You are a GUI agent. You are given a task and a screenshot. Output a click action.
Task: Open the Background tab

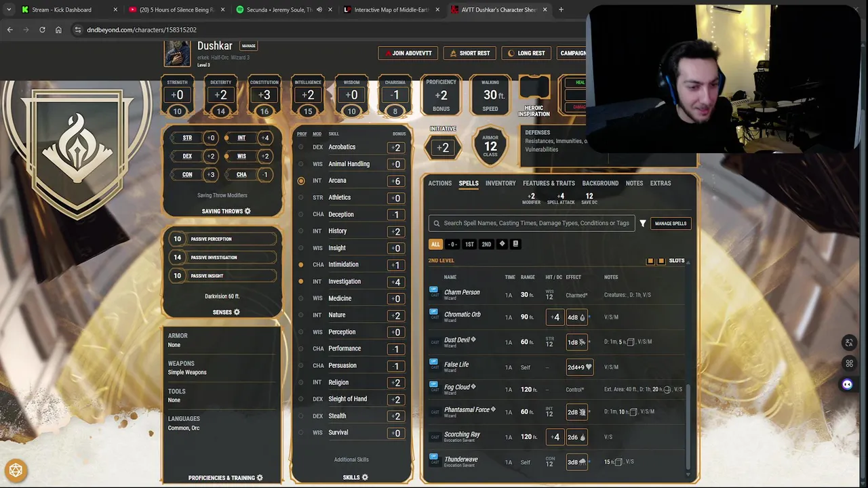[x=600, y=183]
